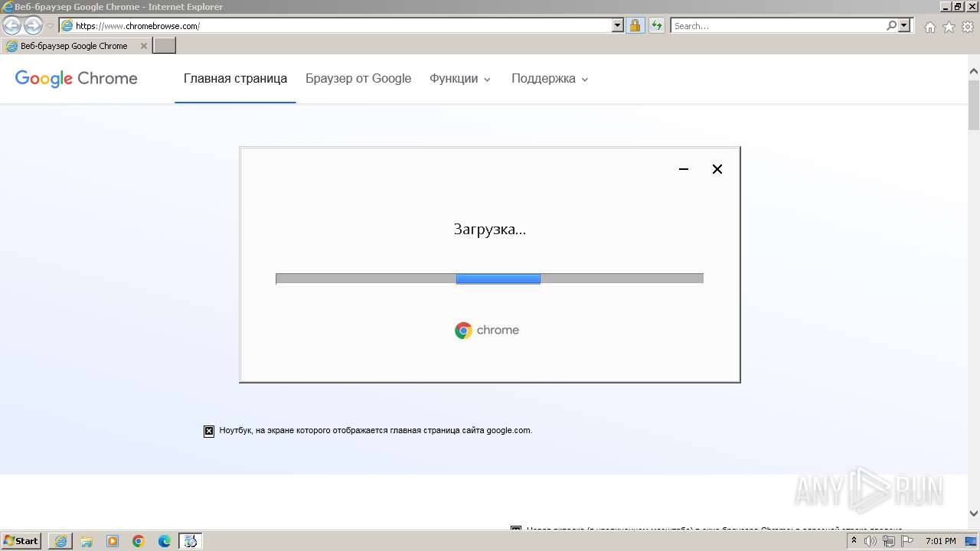
Task: Close the Веб-браузер Google Chrome tab
Action: click(143, 46)
